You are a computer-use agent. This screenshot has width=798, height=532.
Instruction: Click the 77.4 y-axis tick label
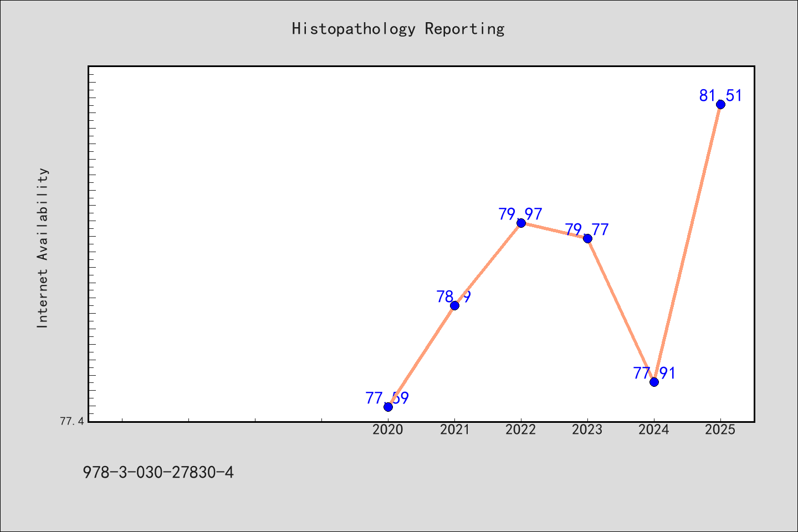tap(72, 422)
